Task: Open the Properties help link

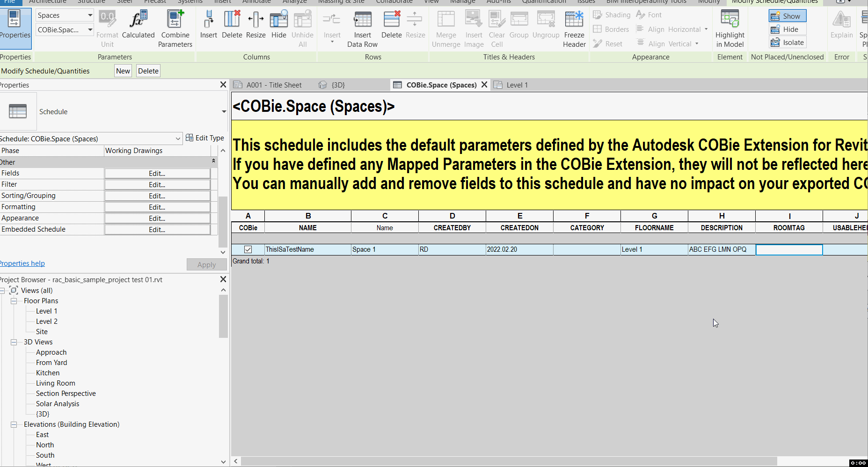Action: pyautogui.click(x=22, y=263)
